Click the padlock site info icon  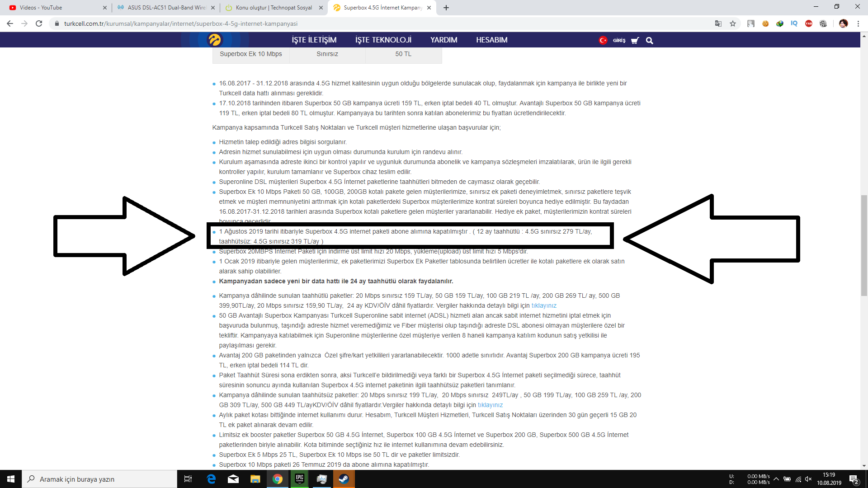[57, 23]
